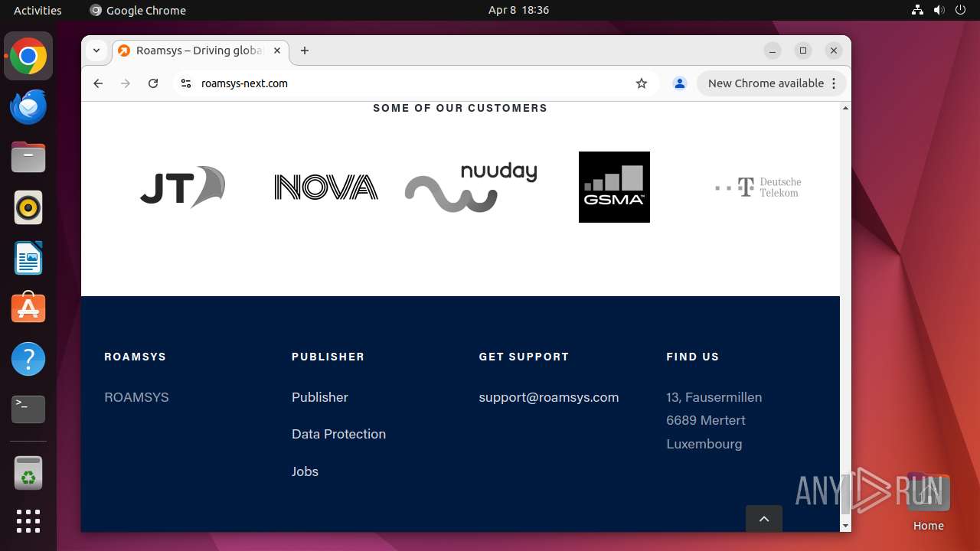Click the Deutsche Telekom logo
The image size is (980, 551).
pos(758,187)
